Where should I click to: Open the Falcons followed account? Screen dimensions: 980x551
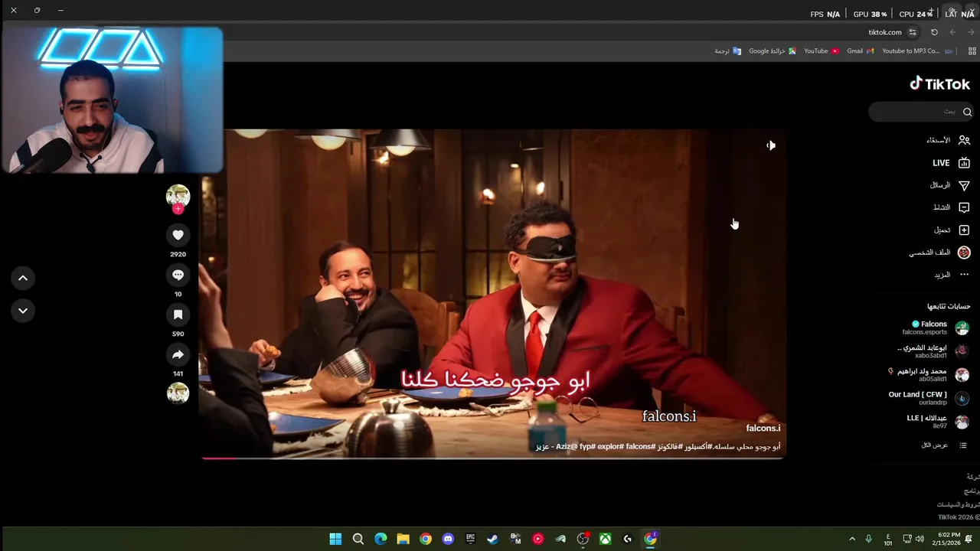click(x=936, y=328)
